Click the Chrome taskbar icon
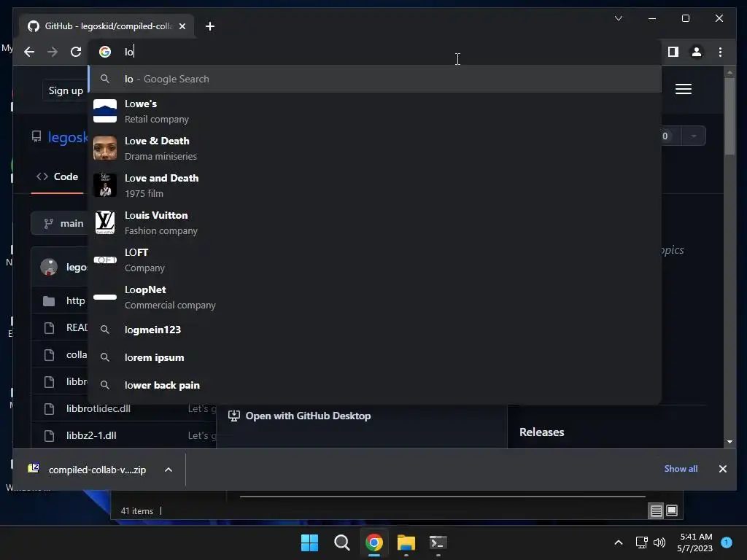 (374, 542)
